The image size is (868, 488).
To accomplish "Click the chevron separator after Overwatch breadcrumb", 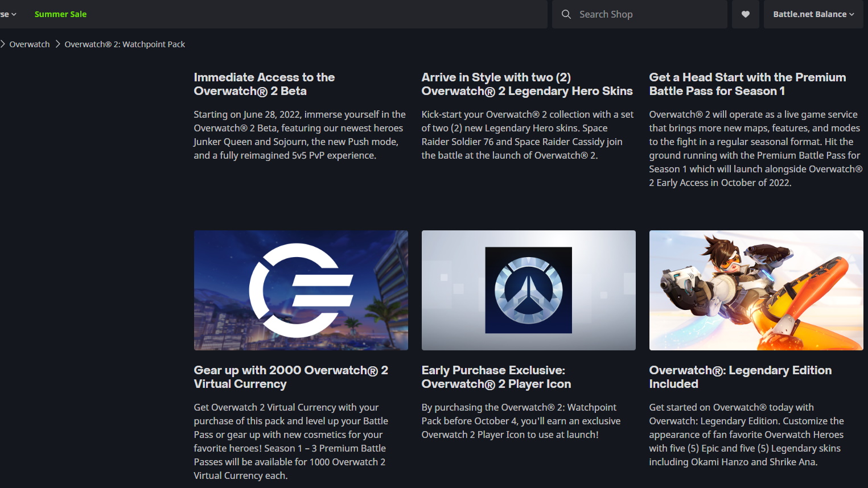I will 57,44.
